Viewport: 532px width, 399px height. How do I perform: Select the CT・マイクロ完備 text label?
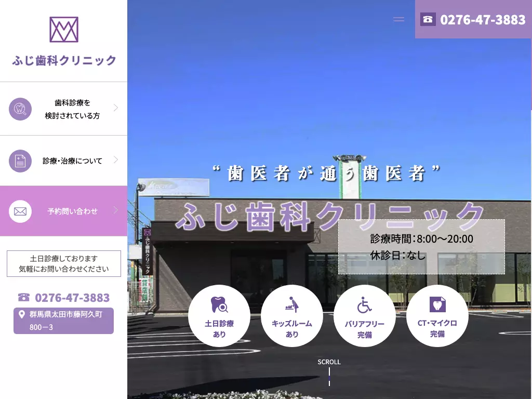[437, 328]
